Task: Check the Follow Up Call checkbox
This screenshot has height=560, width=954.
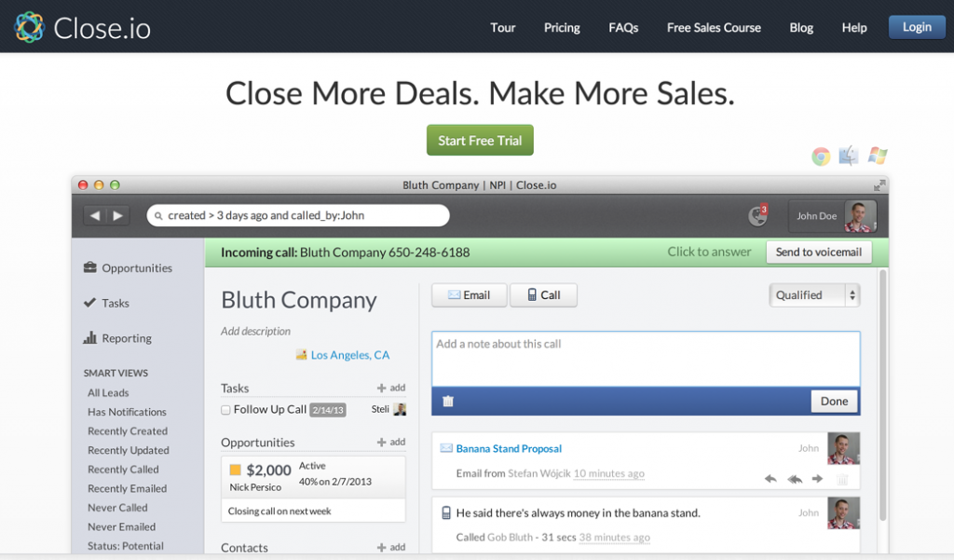Action: [x=225, y=410]
